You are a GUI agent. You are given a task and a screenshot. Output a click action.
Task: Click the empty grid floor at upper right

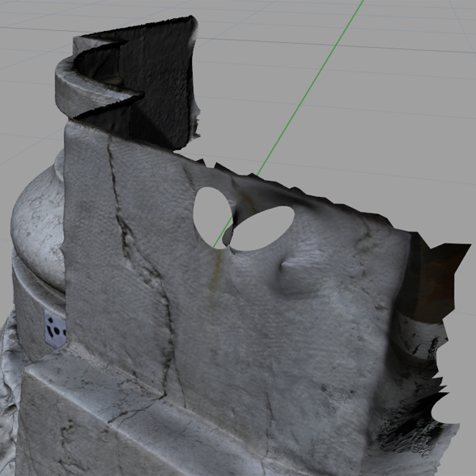click(x=397, y=95)
